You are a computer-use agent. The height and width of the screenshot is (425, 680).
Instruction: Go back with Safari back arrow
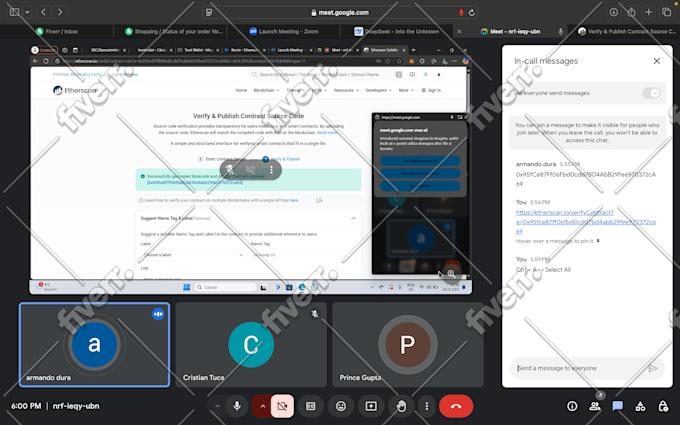[43, 12]
